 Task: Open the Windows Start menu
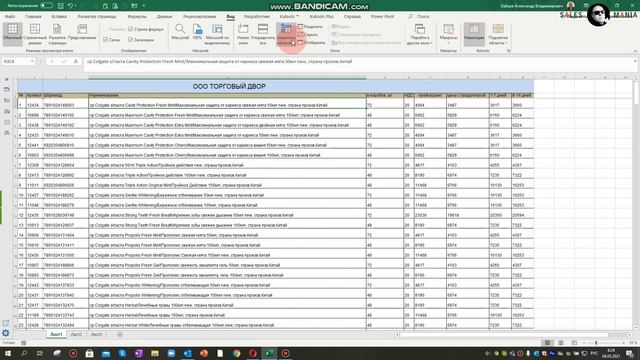pyautogui.click(x=7, y=353)
